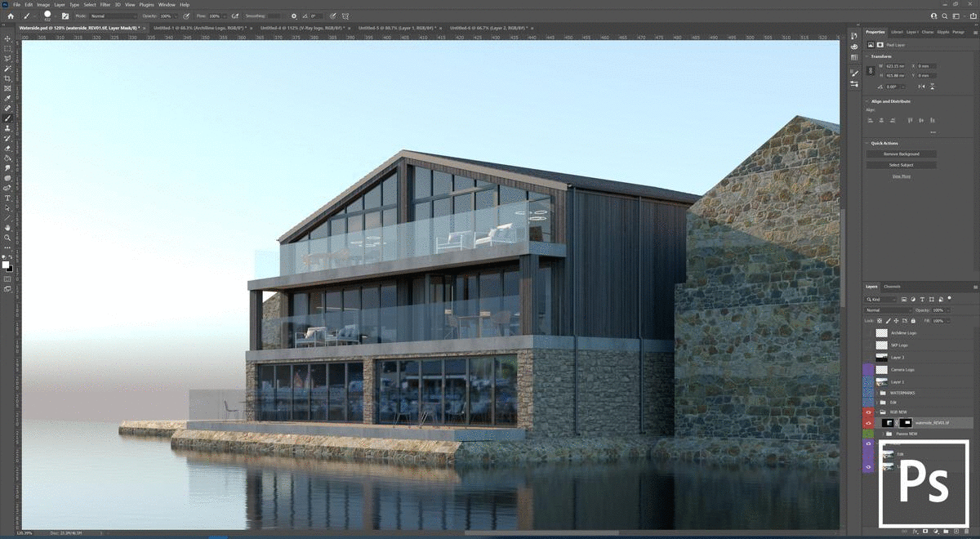Click the Home icon in options bar
980x539 pixels.
point(11,16)
